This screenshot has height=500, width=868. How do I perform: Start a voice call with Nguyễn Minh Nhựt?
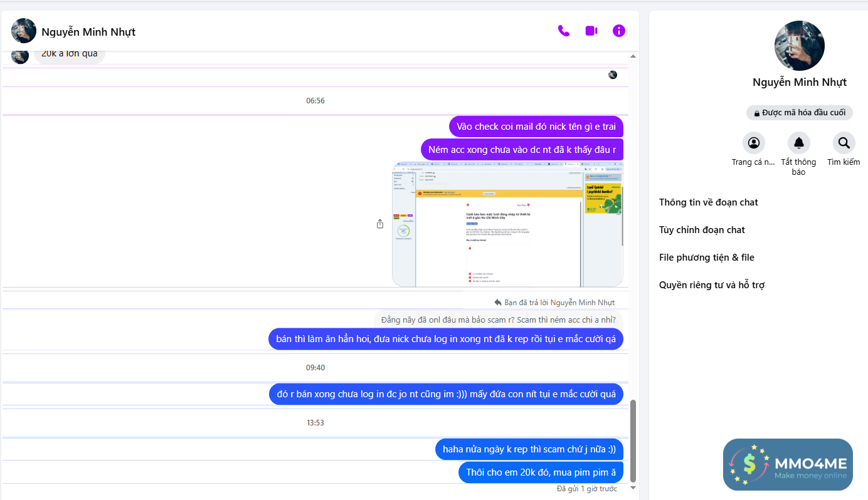coord(564,31)
